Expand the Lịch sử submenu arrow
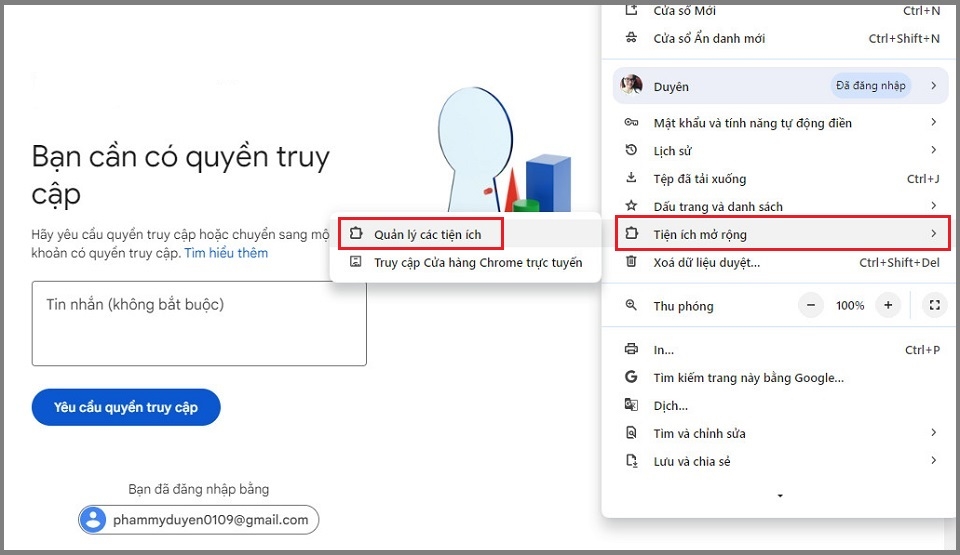The image size is (960, 555). (x=934, y=150)
